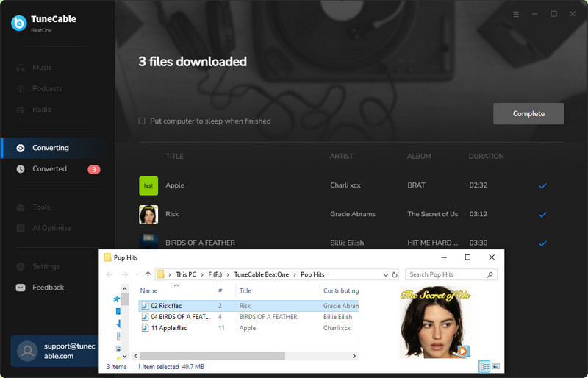This screenshot has width=588, height=378.
Task: Click the brat album cover for Apple
Action: tap(148, 186)
